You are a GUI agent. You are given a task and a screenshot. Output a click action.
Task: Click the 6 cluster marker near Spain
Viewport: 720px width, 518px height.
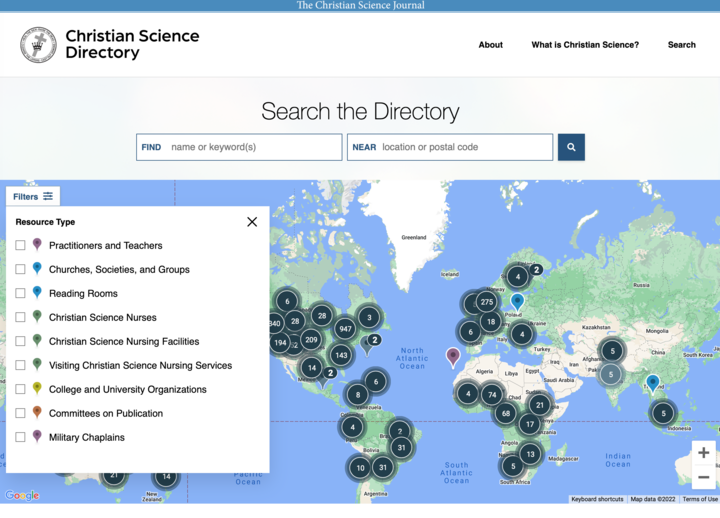click(470, 332)
